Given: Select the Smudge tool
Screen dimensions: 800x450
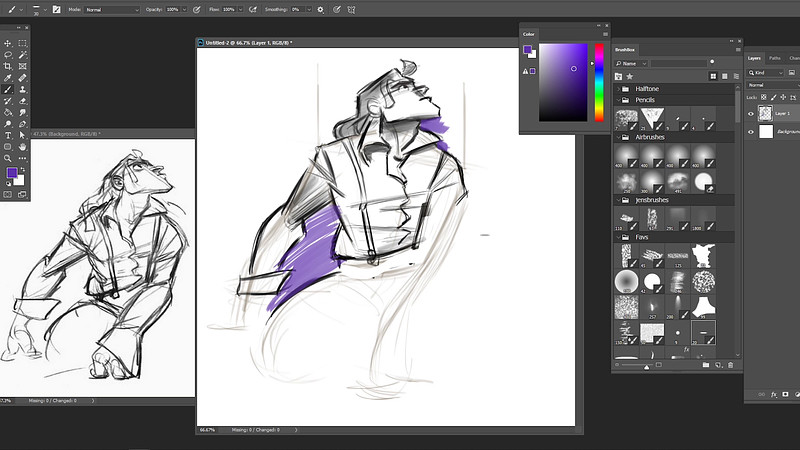Looking at the screenshot, I should pos(22,112).
